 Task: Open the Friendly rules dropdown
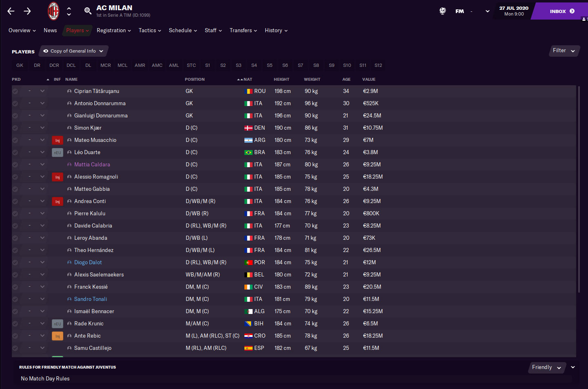tap(548, 367)
